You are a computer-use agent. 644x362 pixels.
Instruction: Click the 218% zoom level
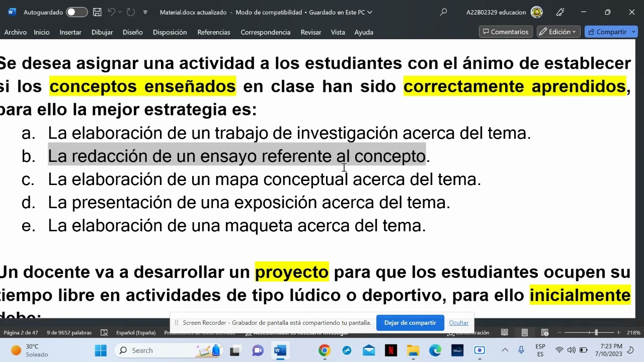(633, 333)
